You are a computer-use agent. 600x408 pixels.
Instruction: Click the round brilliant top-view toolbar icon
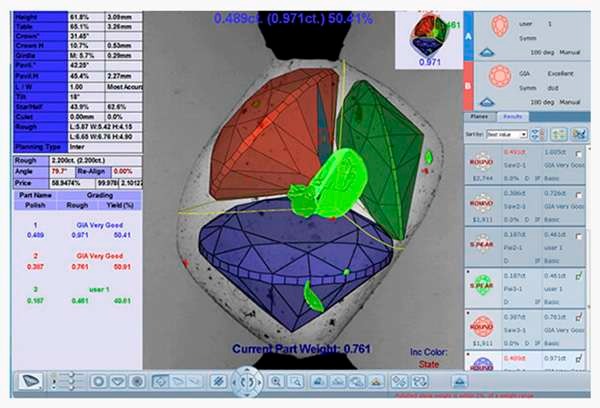click(137, 382)
